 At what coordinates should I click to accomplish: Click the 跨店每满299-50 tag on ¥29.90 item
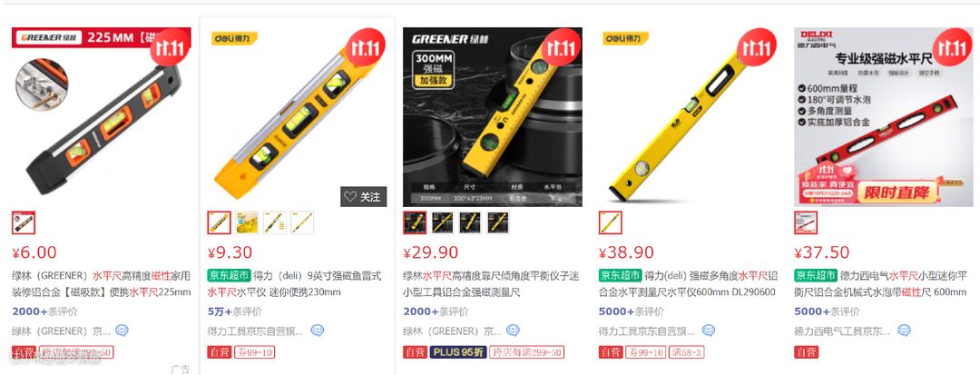coord(526,352)
